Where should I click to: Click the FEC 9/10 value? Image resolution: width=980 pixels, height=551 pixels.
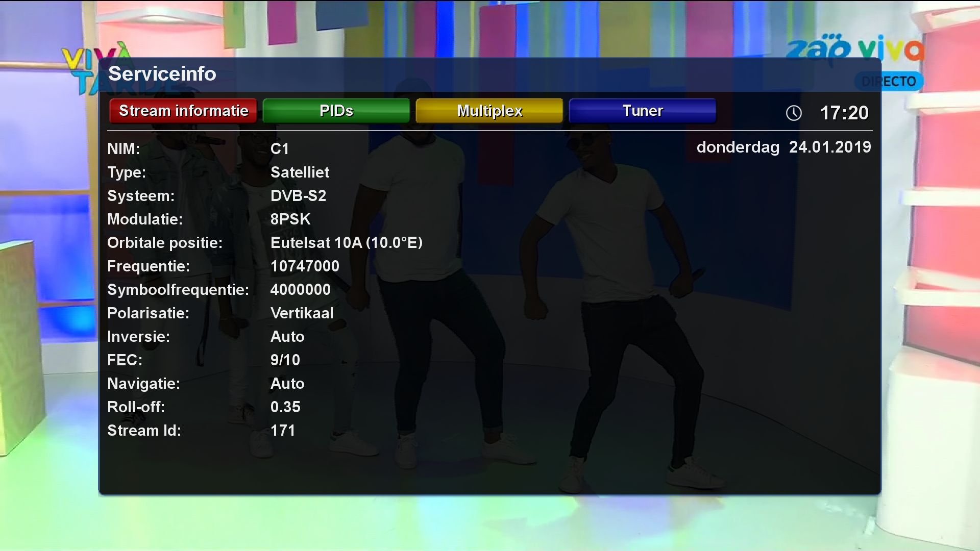(x=285, y=360)
